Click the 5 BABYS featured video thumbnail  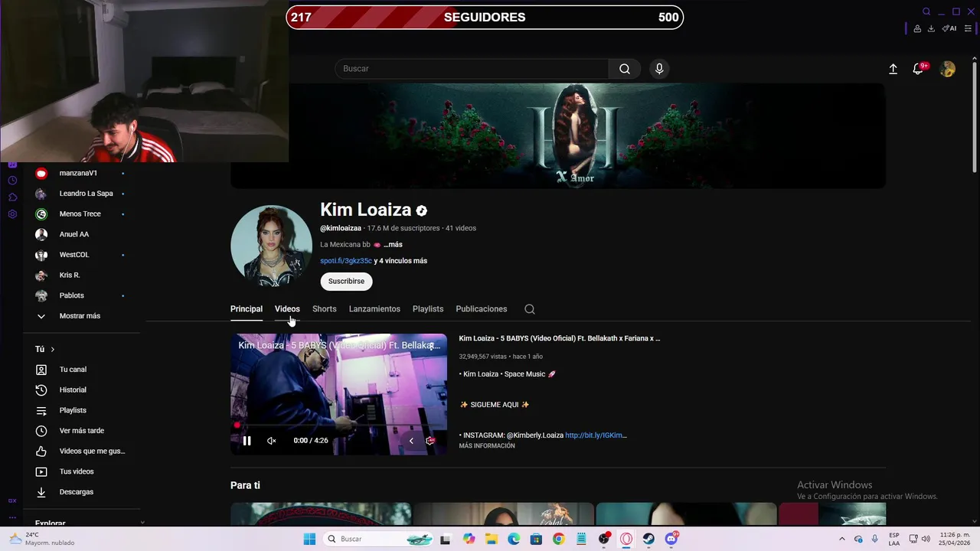point(338,394)
